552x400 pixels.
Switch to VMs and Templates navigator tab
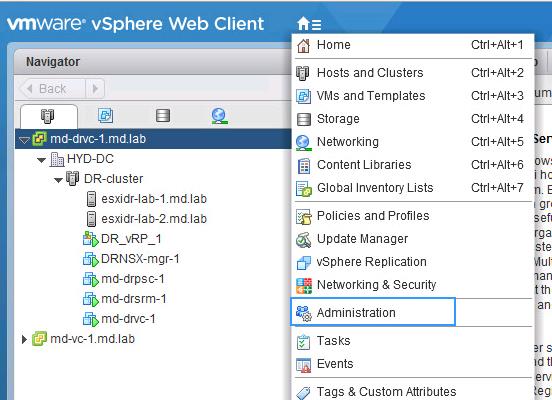click(x=105, y=115)
